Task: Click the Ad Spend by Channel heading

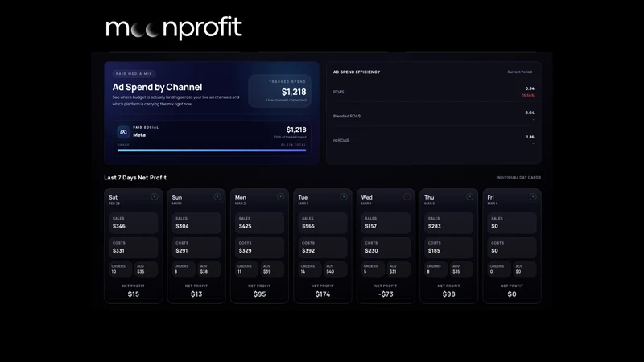Action: point(157,87)
